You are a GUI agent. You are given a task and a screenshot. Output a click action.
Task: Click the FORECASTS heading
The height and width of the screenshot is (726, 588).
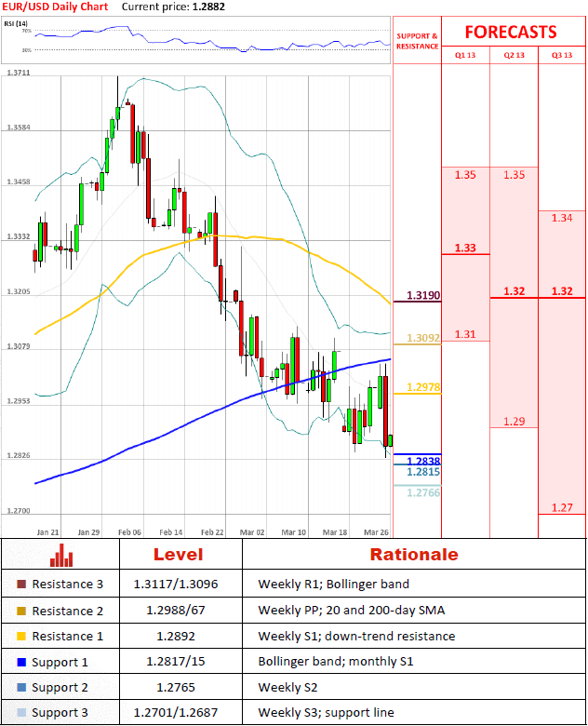pos(511,32)
